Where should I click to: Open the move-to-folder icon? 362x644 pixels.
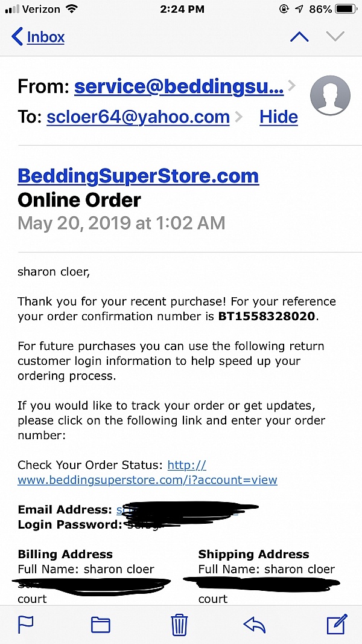pos(101,624)
